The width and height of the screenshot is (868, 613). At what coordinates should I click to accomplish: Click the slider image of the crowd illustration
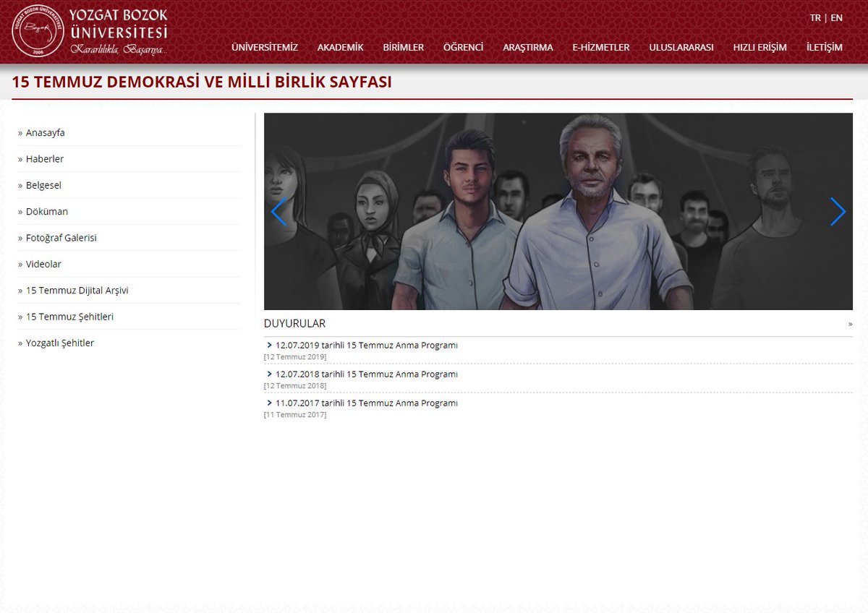[558, 211]
